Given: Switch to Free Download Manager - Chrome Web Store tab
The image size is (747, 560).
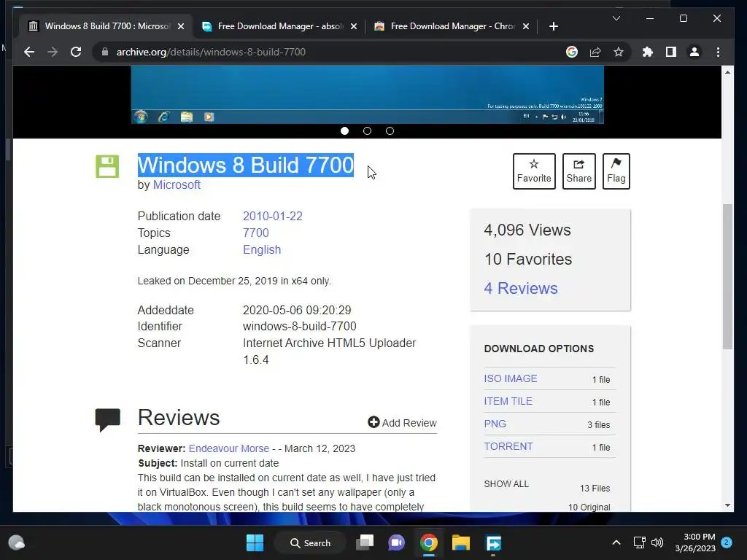Looking at the screenshot, I should pos(451,26).
